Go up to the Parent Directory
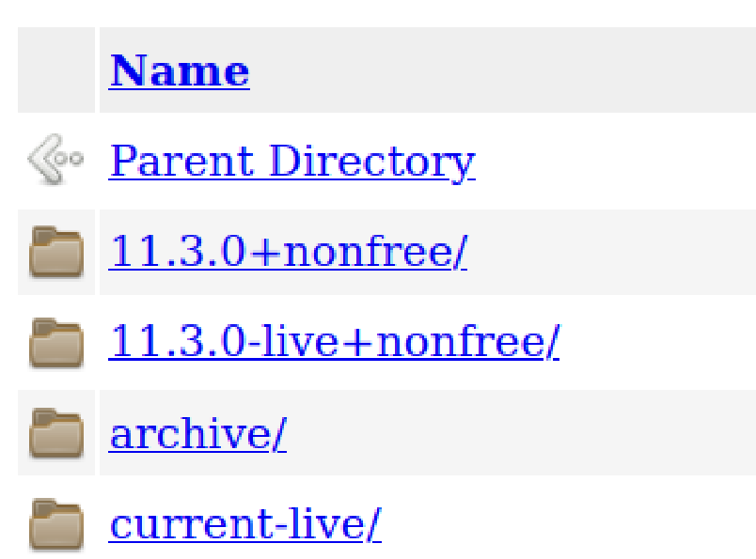This screenshot has height=559, width=756. point(291,162)
